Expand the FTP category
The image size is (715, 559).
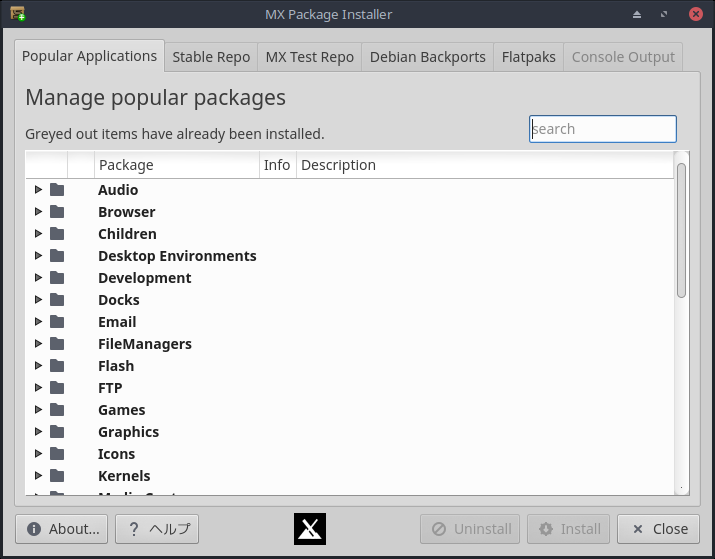(38, 388)
